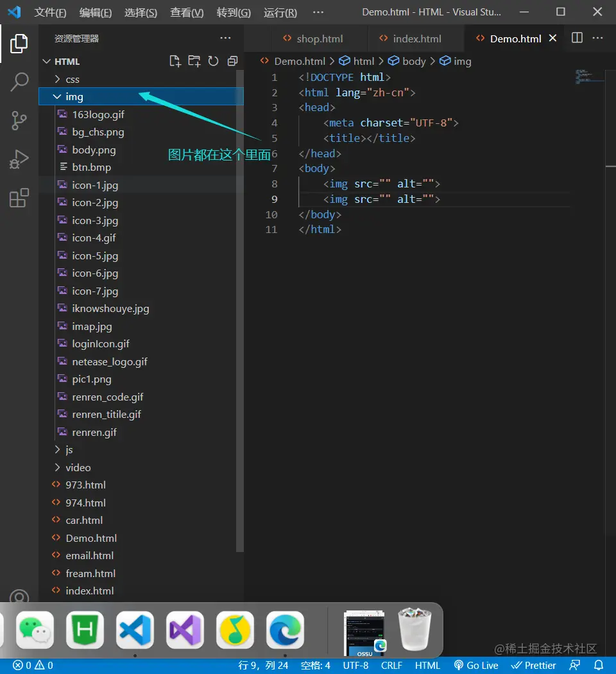Open the 运行(R) menu
Image resolution: width=616 pixels, height=674 pixels.
click(x=280, y=12)
